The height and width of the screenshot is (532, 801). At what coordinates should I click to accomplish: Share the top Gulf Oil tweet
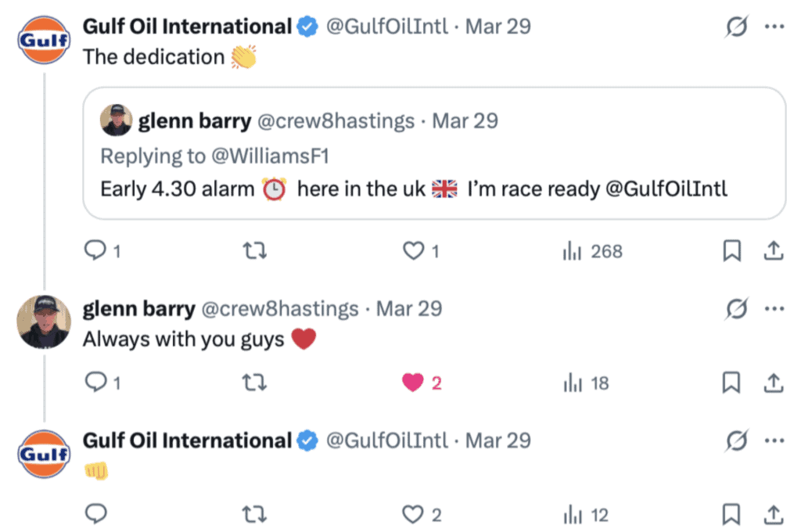point(773,251)
